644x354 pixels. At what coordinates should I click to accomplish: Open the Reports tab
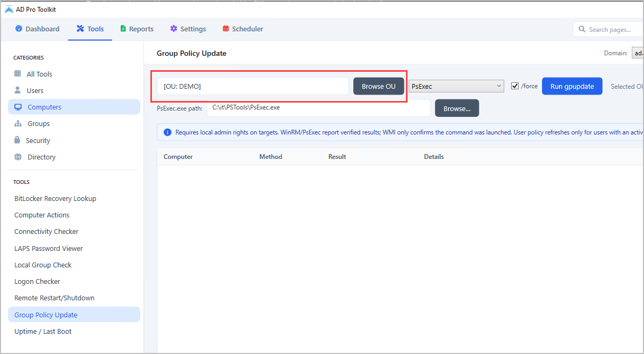(137, 29)
